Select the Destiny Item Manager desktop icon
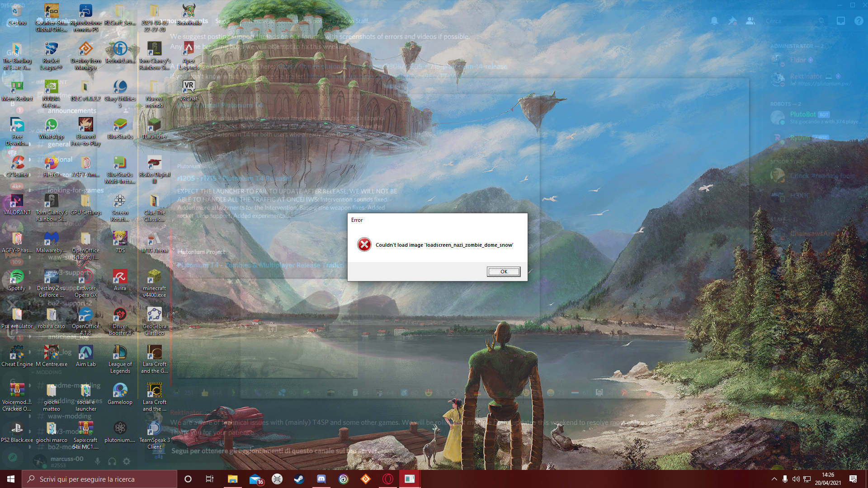 tap(85, 56)
